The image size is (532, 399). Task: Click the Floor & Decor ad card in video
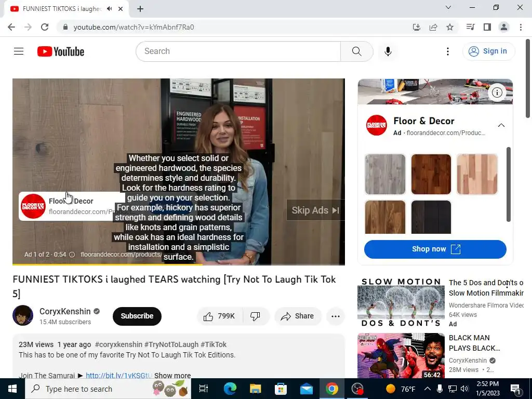tap(71, 206)
